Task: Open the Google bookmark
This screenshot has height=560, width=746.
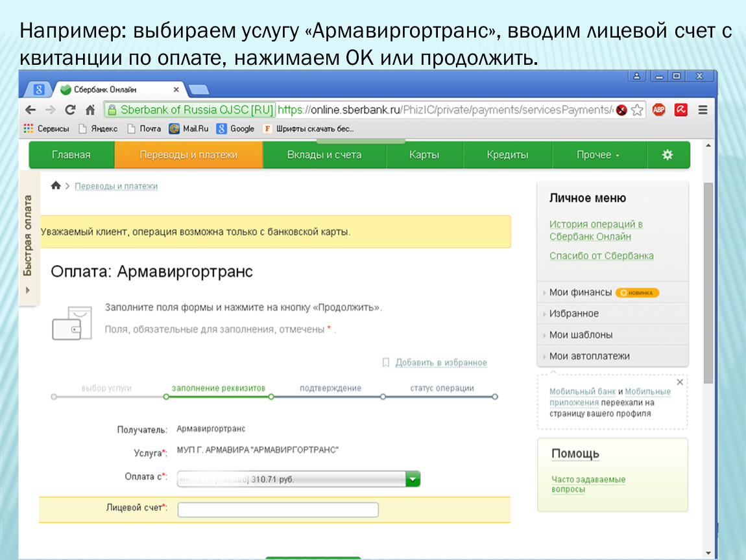Action: point(235,129)
